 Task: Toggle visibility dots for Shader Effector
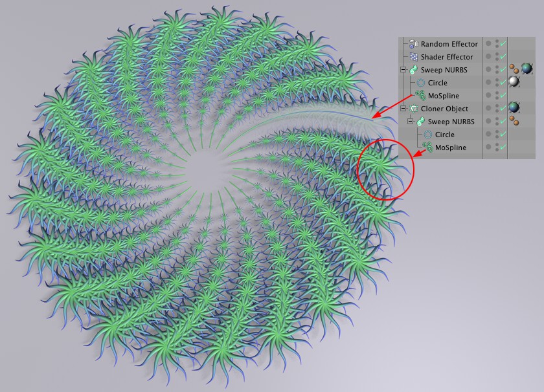(497, 56)
